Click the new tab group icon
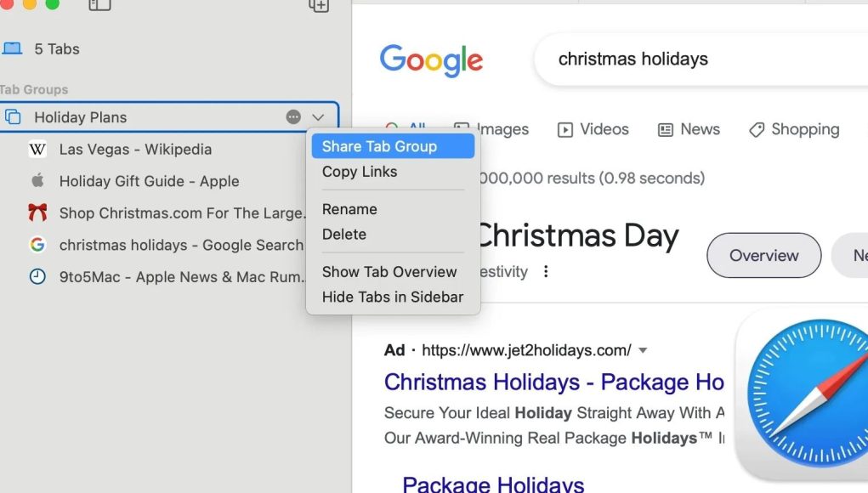The height and width of the screenshot is (493, 868). click(x=319, y=6)
